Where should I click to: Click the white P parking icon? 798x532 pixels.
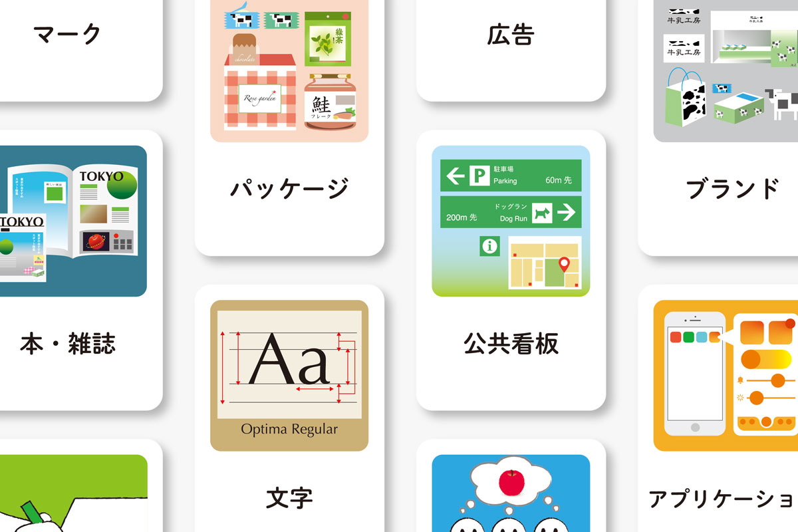[479, 176]
